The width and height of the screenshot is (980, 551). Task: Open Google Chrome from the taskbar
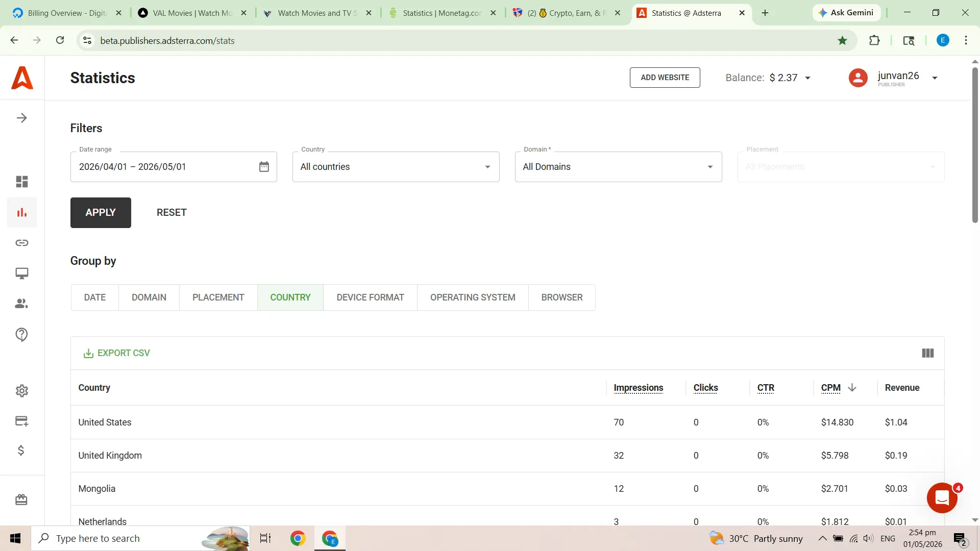[298, 538]
